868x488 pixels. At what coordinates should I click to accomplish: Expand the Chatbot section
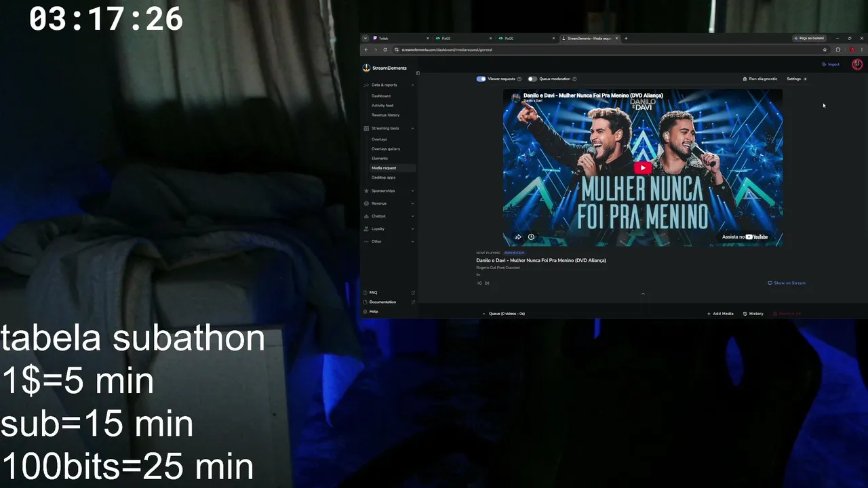[412, 216]
